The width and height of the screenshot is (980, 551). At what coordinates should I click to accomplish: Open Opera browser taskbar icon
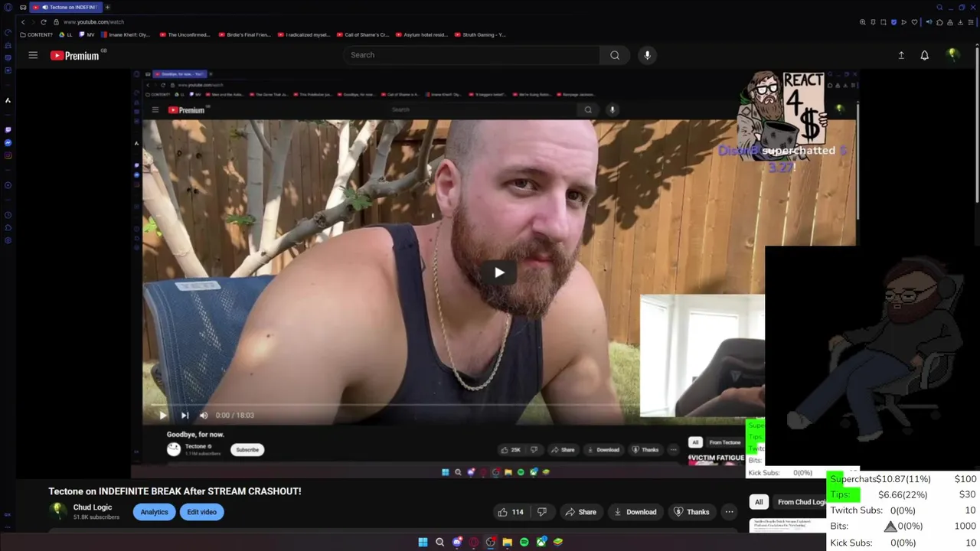point(474,542)
